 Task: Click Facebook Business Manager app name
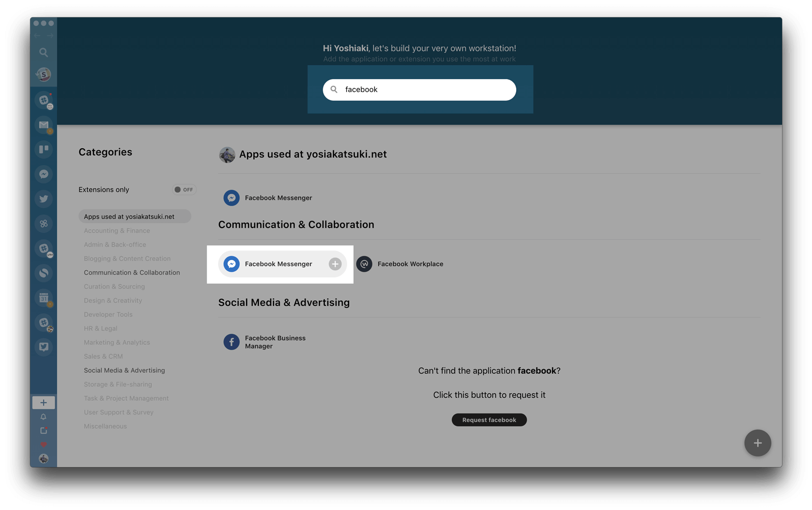pos(275,342)
